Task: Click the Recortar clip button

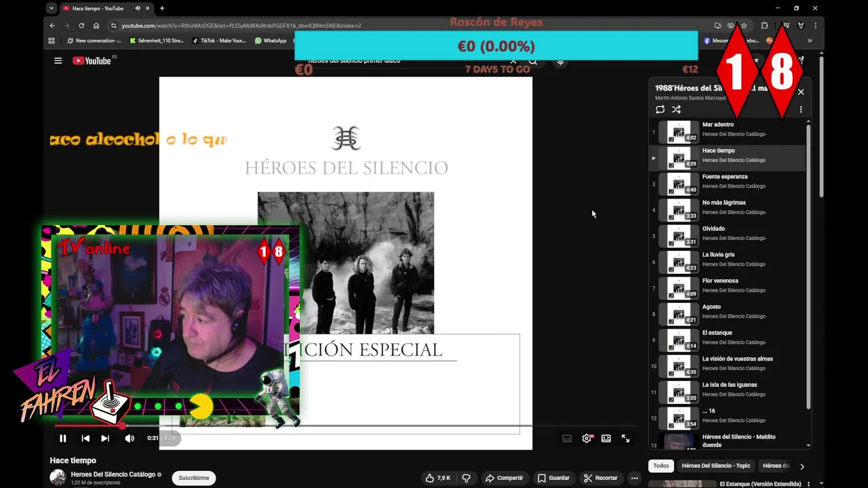Action: click(x=601, y=478)
